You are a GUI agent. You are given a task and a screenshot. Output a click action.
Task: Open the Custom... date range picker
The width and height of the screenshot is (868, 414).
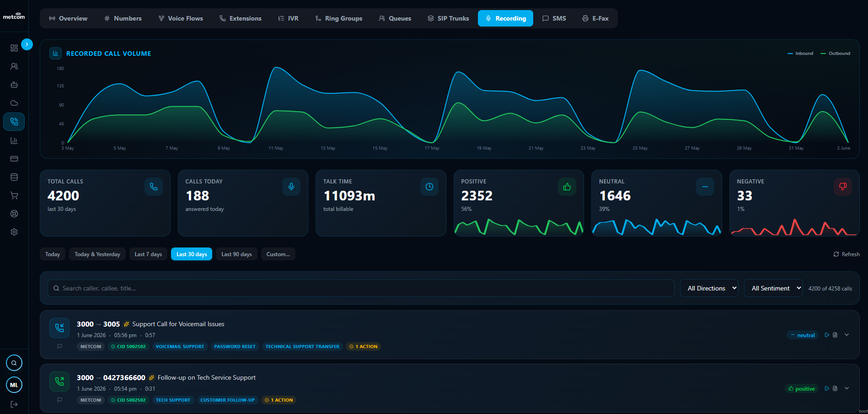pos(278,254)
